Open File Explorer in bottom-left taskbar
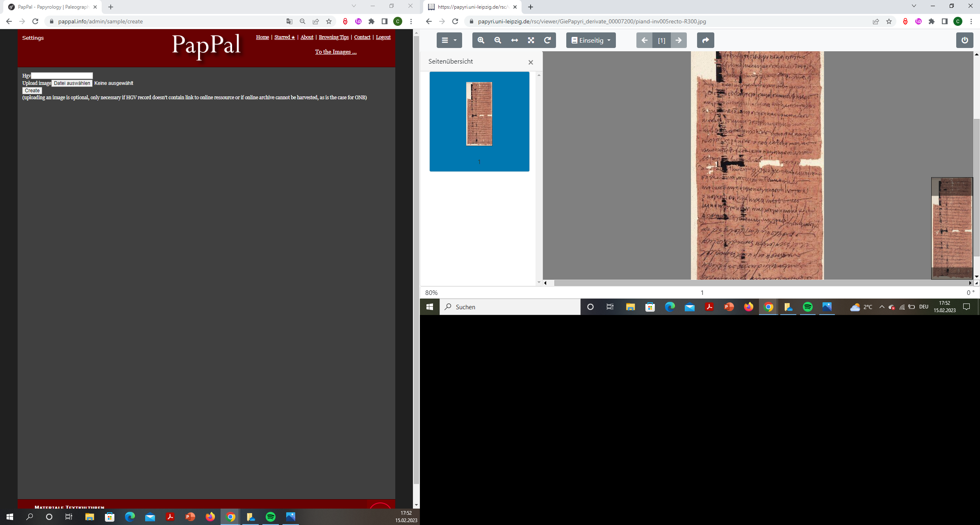The width and height of the screenshot is (980, 525). click(89, 517)
